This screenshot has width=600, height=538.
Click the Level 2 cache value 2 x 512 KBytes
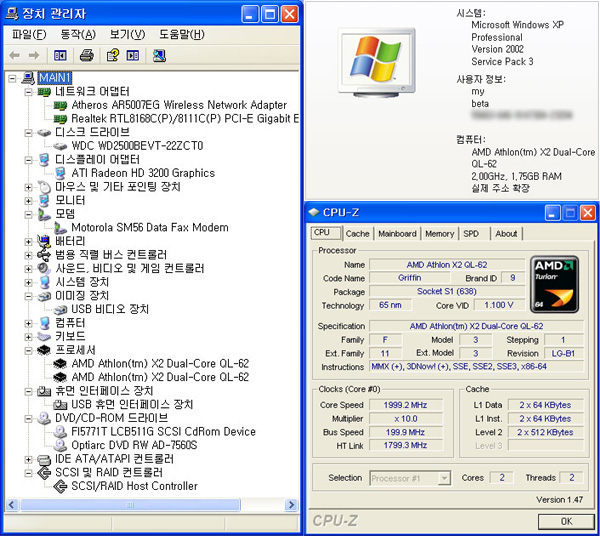pyautogui.click(x=545, y=432)
